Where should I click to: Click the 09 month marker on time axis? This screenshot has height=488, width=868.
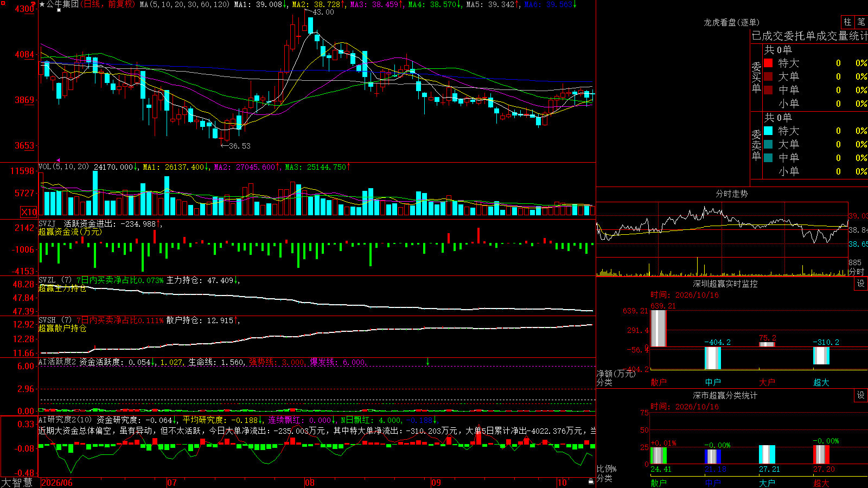click(x=436, y=483)
